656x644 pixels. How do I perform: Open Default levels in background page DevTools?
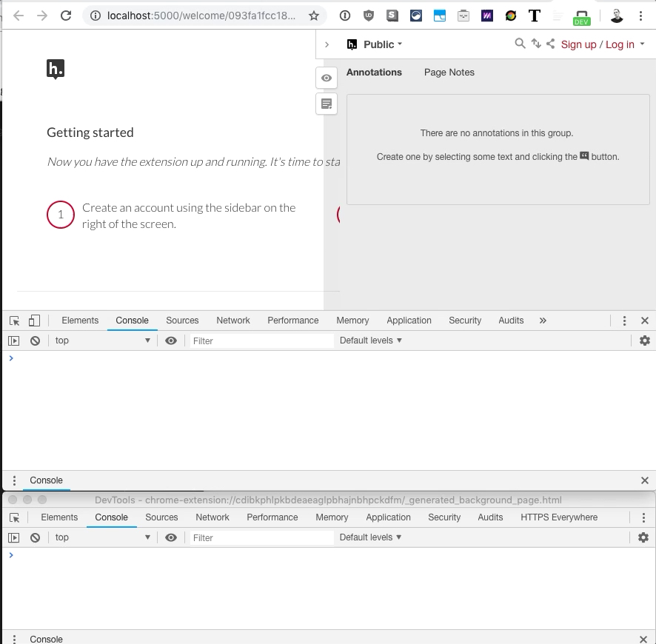tap(370, 537)
